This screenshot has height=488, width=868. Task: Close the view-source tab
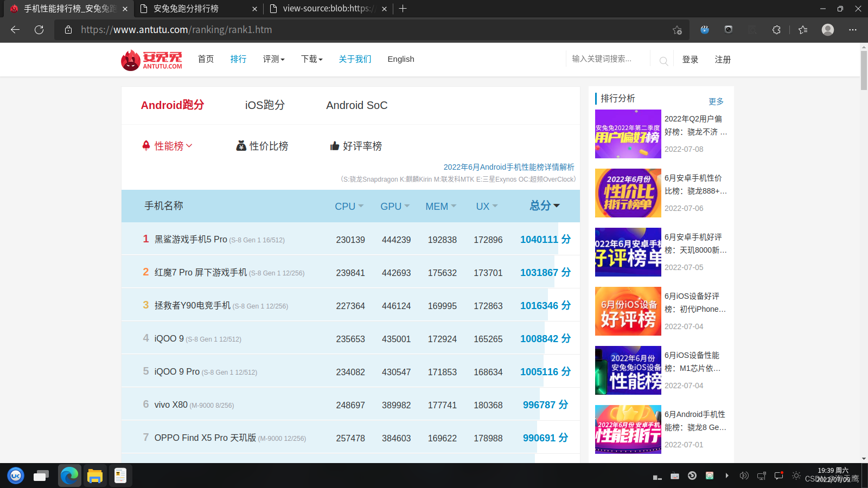385,9
